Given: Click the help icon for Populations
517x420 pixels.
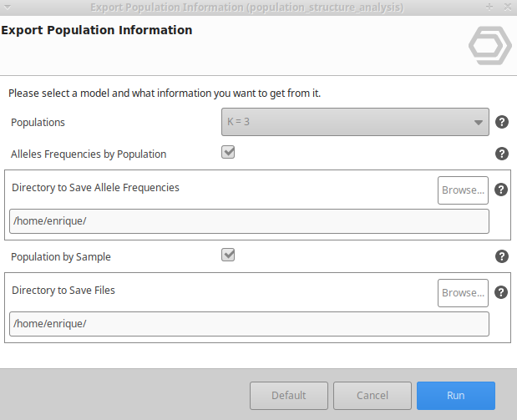Looking at the screenshot, I should click(502, 122).
